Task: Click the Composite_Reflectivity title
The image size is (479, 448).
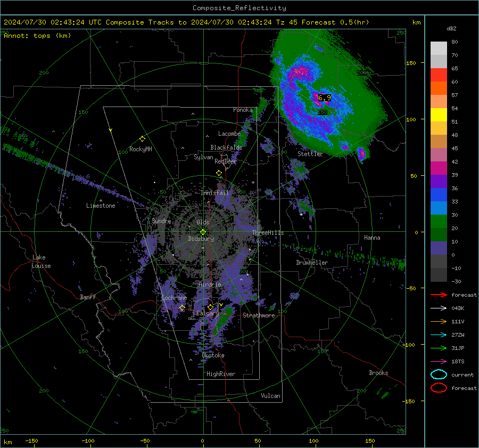Action: point(240,8)
